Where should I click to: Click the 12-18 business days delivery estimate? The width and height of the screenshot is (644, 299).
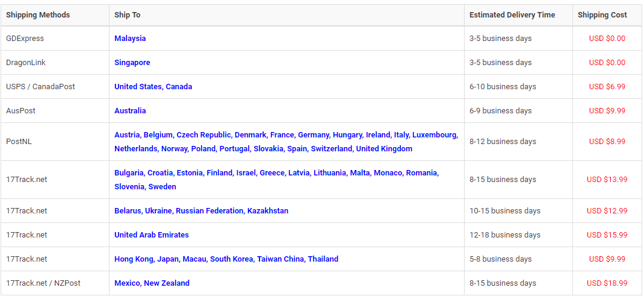[505, 235]
